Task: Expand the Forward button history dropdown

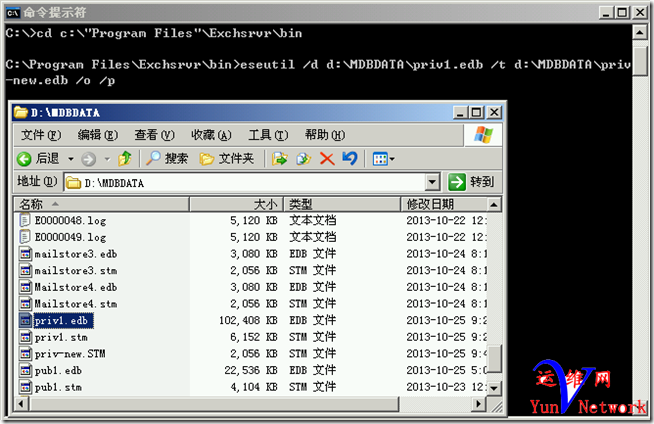Action: click(107, 159)
